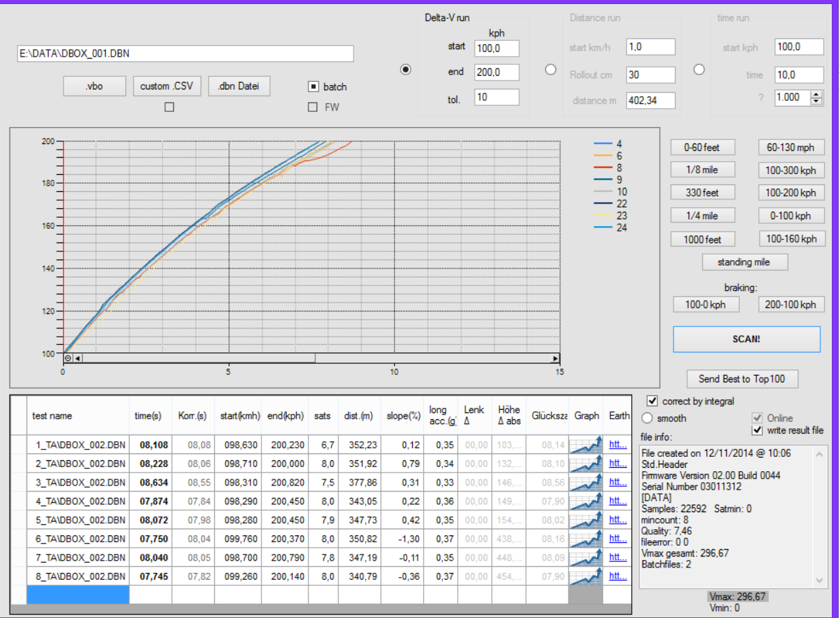
Task: Open Earth link for test 3_TA
Action: pyautogui.click(x=618, y=482)
